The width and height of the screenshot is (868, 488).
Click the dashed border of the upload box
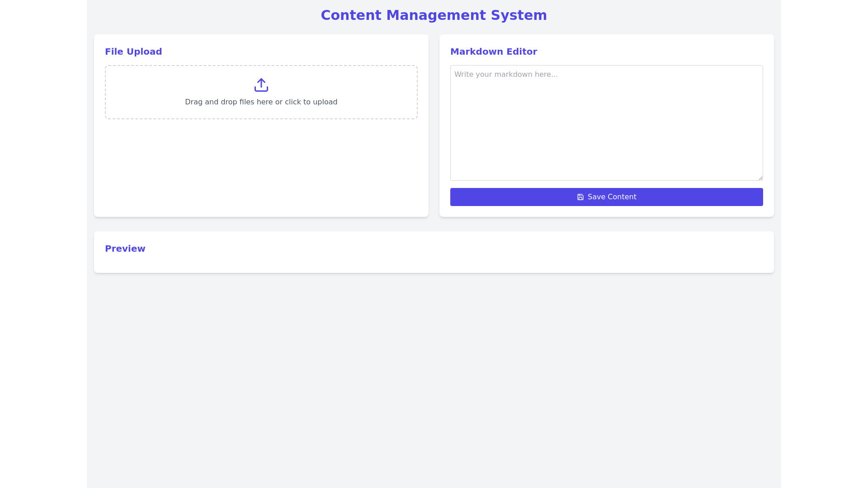(x=261, y=66)
